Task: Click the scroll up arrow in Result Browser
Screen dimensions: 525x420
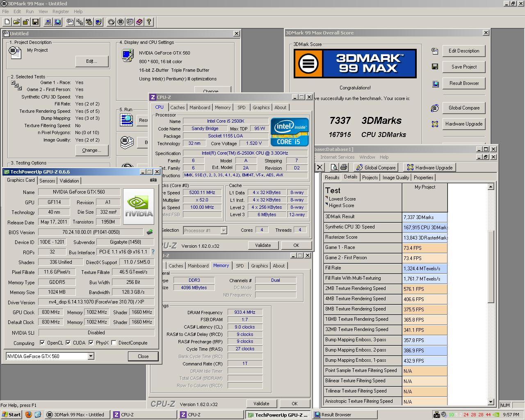Action: pyautogui.click(x=491, y=187)
